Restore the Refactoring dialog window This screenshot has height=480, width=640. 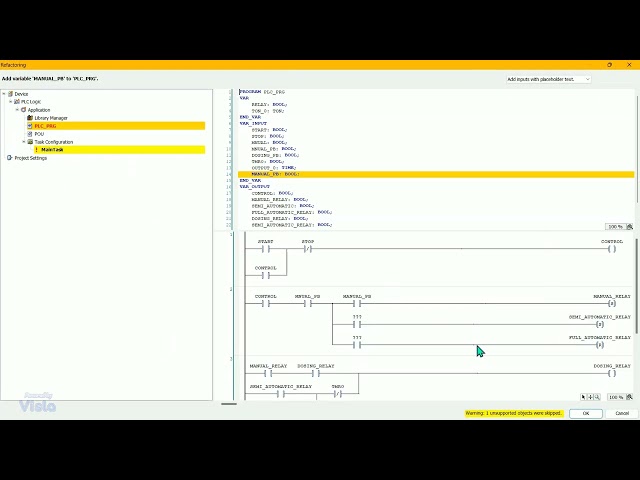pos(609,65)
